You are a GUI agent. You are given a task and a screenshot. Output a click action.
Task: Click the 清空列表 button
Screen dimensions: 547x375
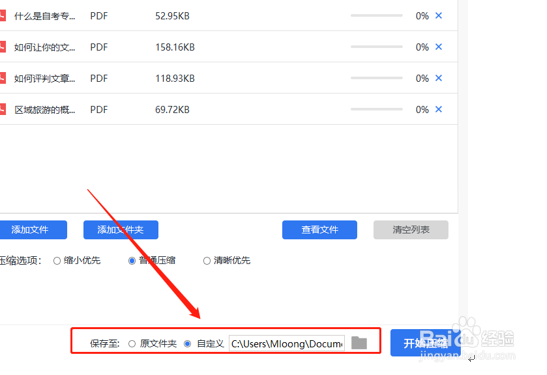[411, 230]
